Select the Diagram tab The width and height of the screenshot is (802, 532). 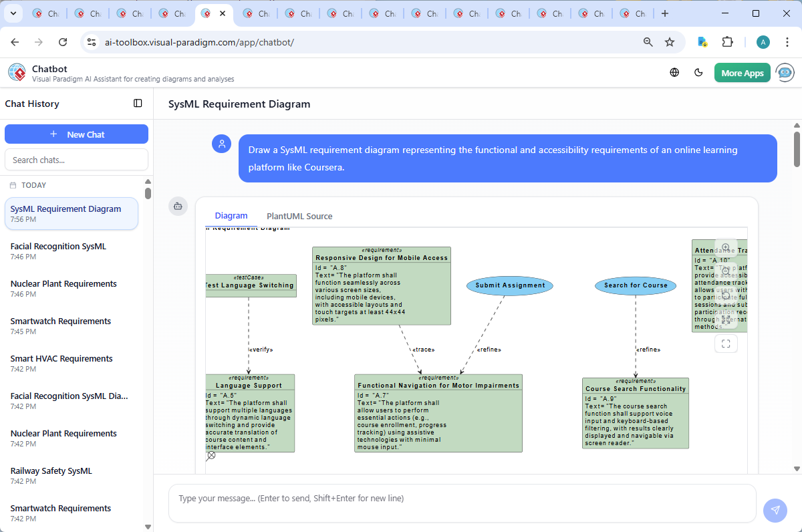[231, 215]
